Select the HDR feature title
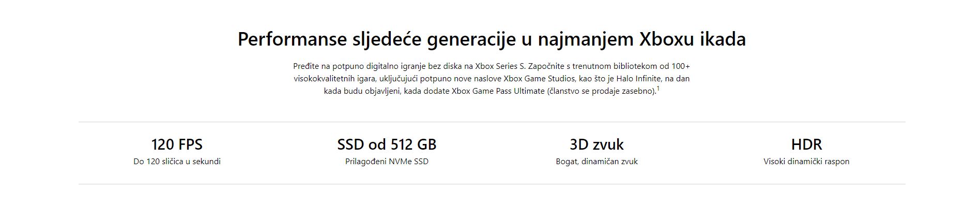Screen dimensions: 980x203 (806, 144)
